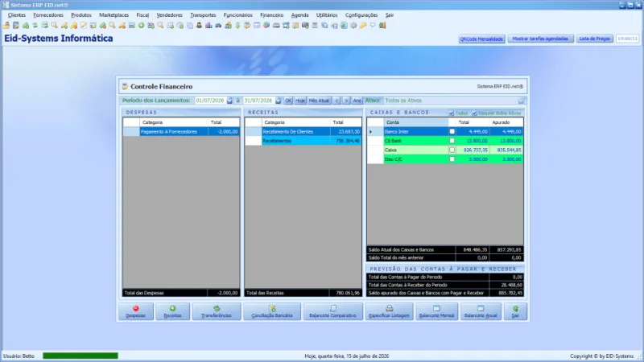Open the Fiscal menu
The height and width of the screenshot is (362, 644).
click(x=142, y=15)
